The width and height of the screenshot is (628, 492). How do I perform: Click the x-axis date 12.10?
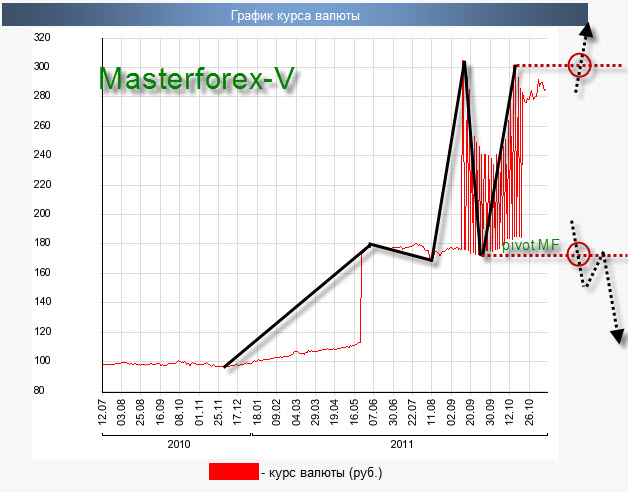509,412
